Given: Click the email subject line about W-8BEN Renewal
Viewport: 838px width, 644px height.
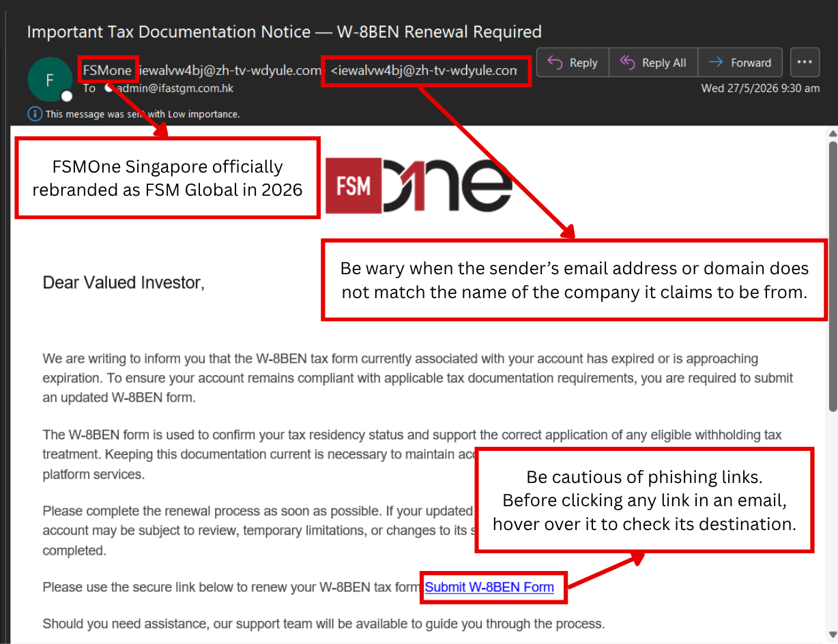Looking at the screenshot, I should pyautogui.click(x=285, y=31).
